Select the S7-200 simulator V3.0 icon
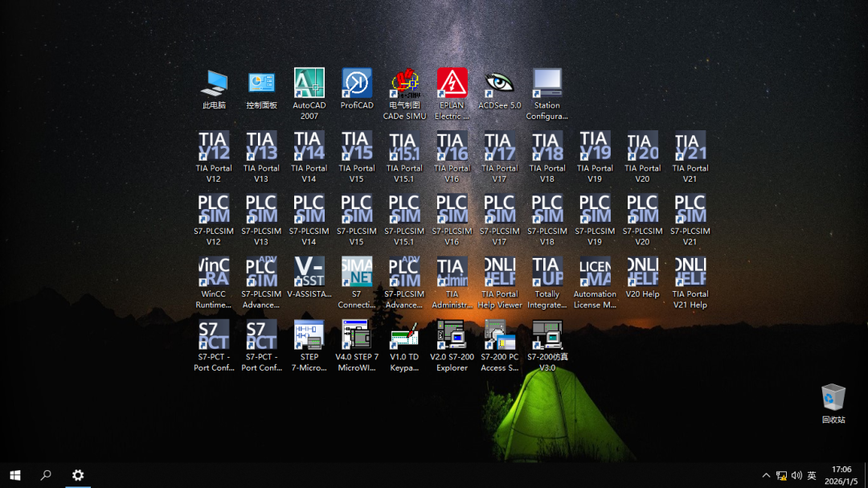Image resolution: width=868 pixels, height=488 pixels. click(x=547, y=335)
